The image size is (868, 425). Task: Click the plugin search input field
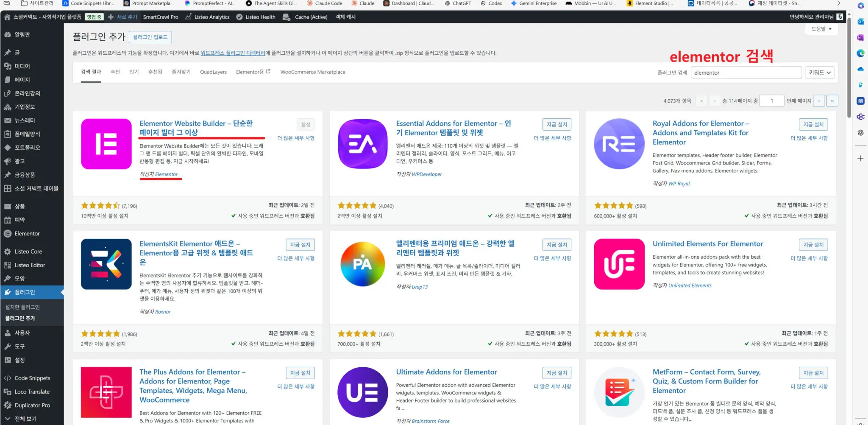[x=746, y=73]
